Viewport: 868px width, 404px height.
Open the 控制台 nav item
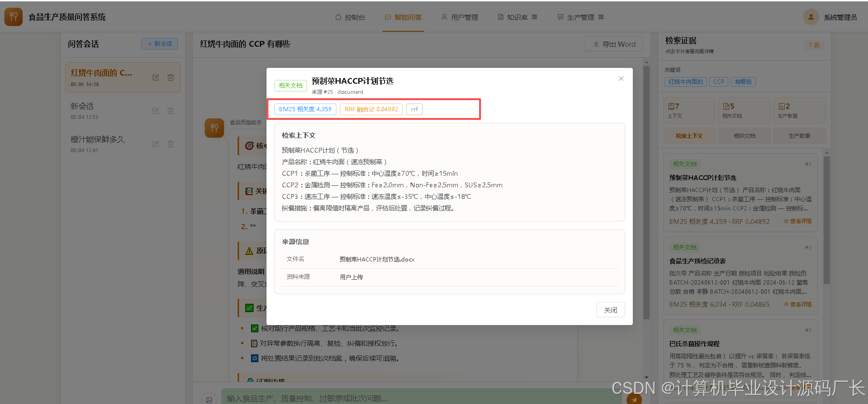[350, 17]
